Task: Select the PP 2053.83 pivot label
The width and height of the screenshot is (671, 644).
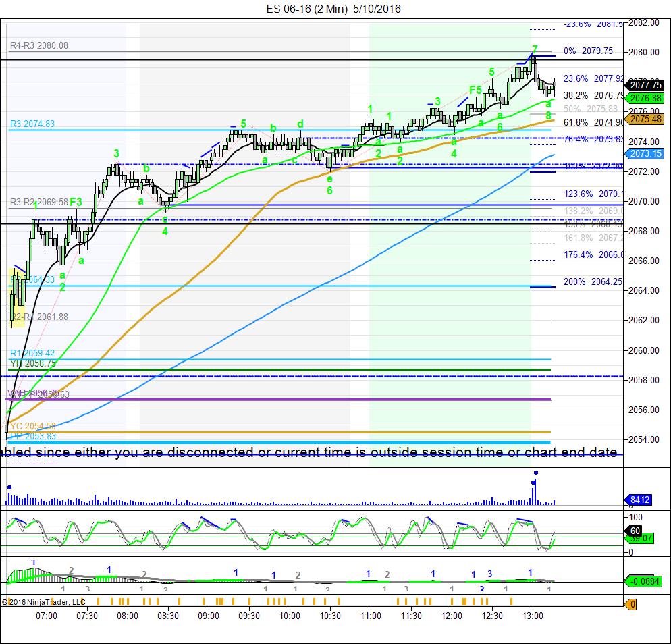Action: click(x=33, y=436)
